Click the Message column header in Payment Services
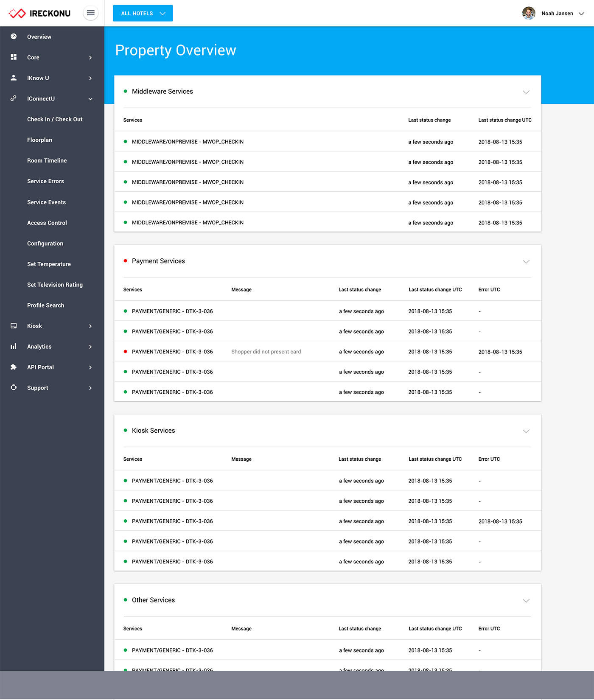The width and height of the screenshot is (594, 700). click(241, 290)
